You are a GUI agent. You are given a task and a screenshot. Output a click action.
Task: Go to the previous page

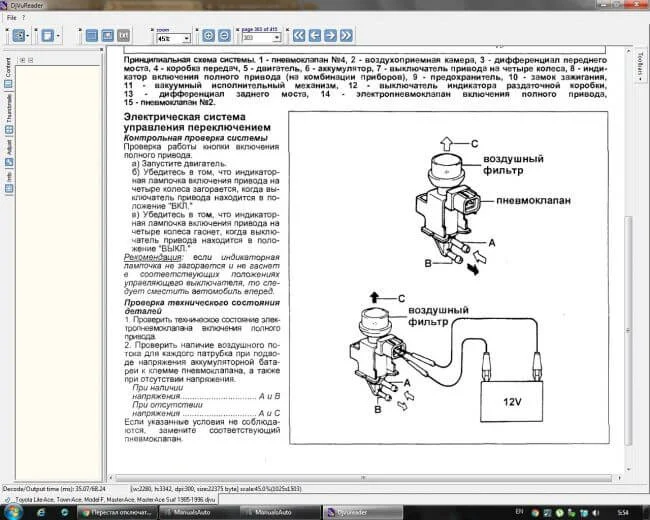click(315, 35)
